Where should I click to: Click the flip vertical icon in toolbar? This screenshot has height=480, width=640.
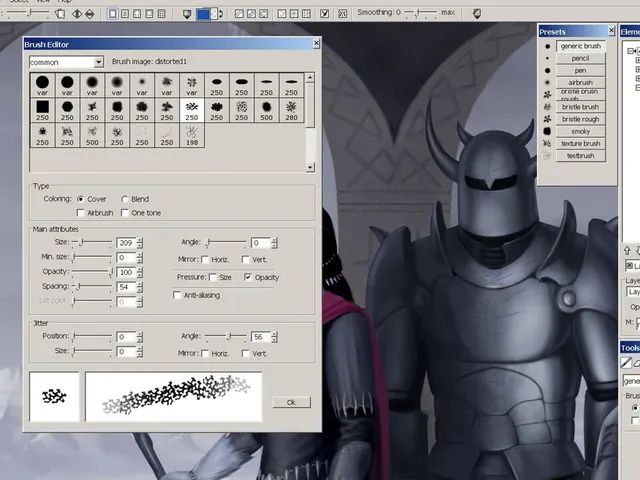tap(89, 14)
